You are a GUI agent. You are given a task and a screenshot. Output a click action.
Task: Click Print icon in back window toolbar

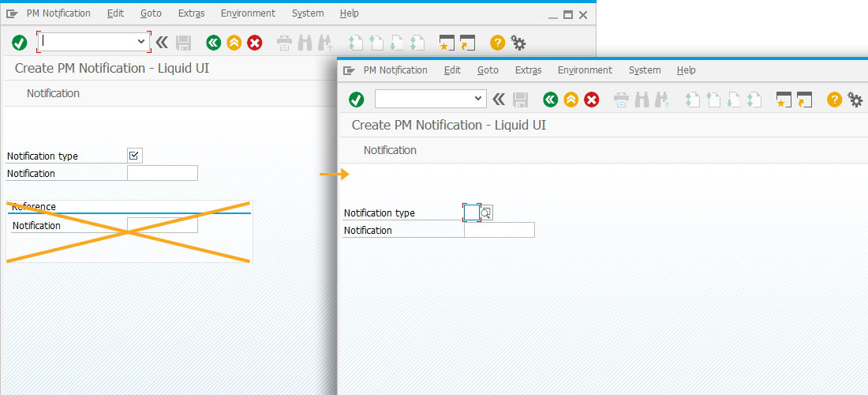pyautogui.click(x=285, y=43)
